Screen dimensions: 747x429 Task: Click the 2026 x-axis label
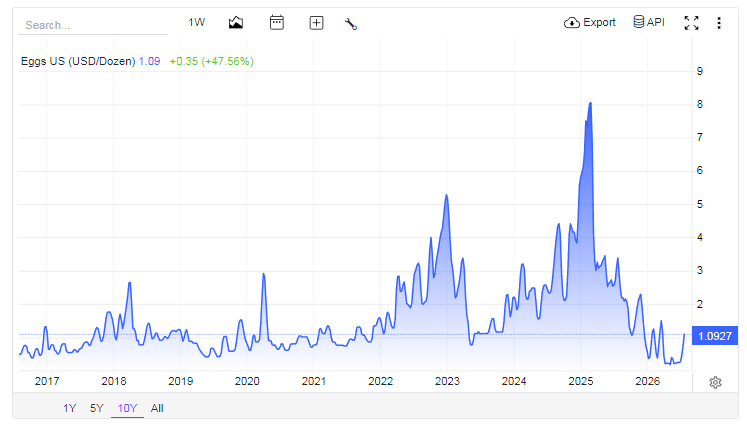[647, 381]
